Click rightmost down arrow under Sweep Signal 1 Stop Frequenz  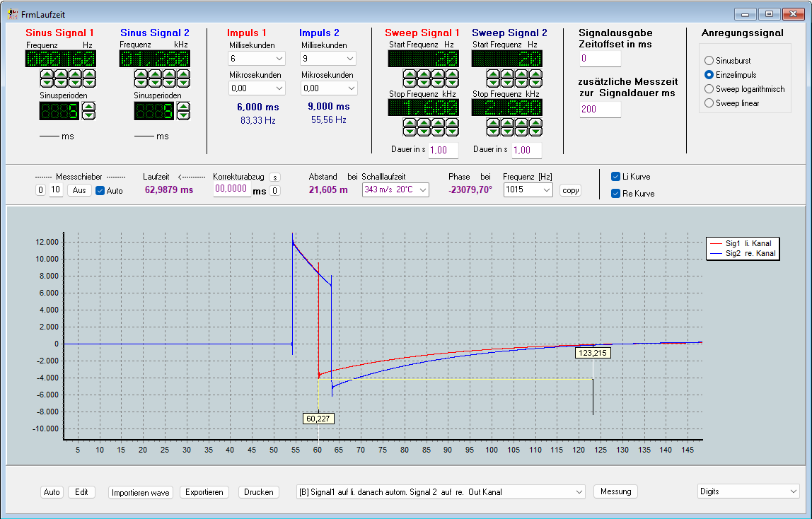452,131
